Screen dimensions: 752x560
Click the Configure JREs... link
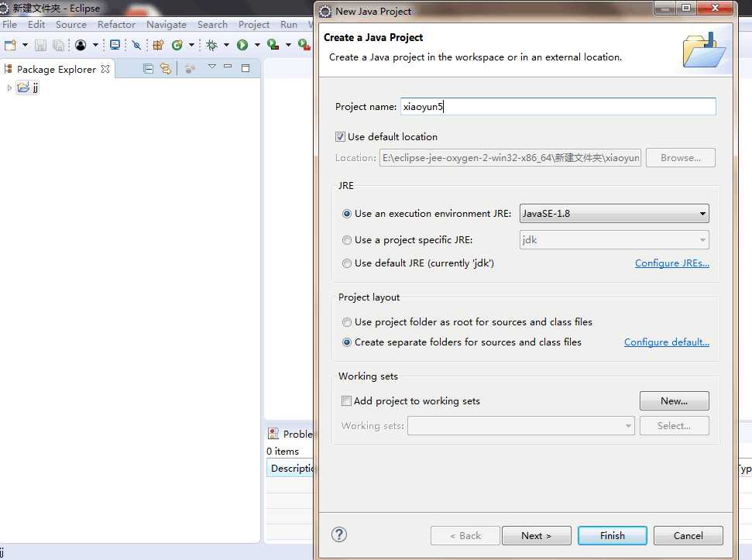(x=672, y=263)
